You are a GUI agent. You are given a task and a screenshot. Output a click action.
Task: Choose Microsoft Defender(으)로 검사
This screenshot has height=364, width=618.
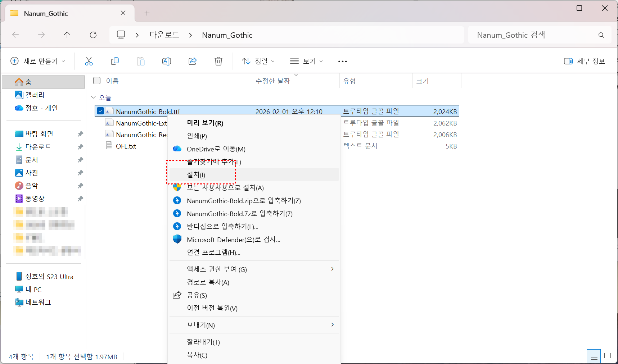pos(254,239)
